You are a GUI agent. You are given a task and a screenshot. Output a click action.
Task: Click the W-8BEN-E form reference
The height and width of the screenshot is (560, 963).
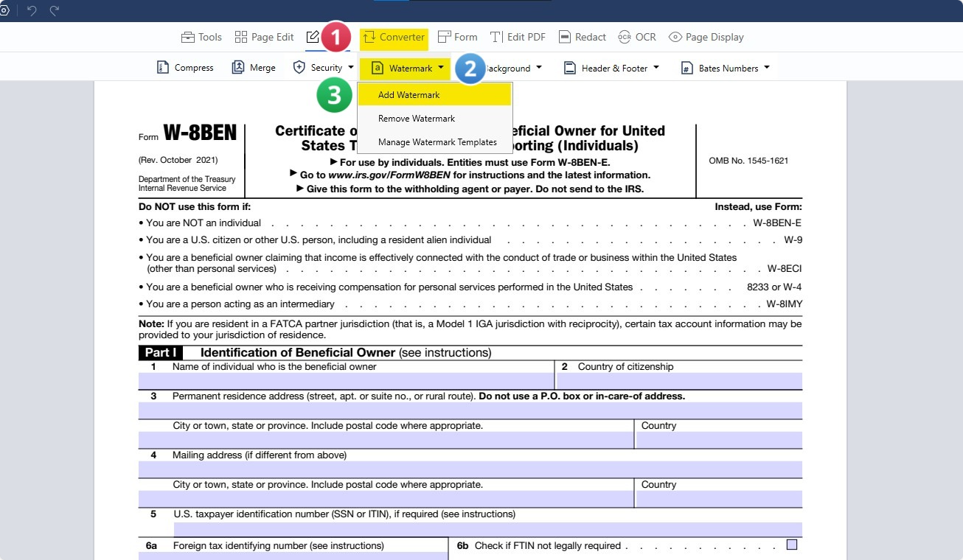point(777,223)
